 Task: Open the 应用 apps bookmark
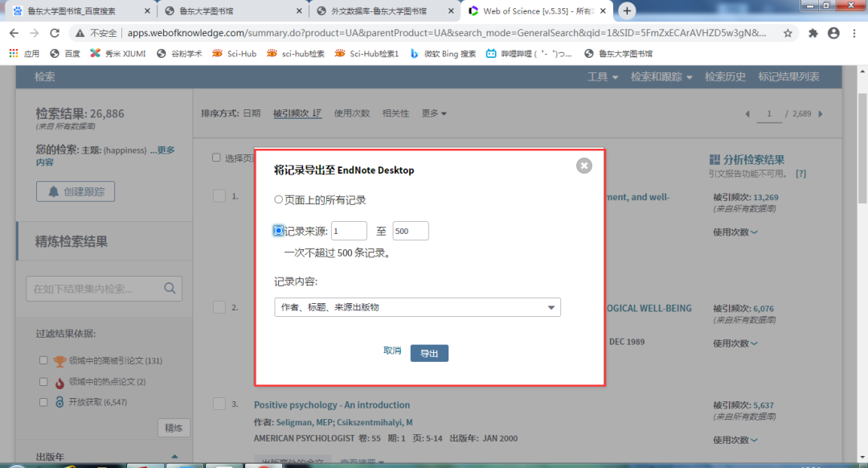click(x=24, y=54)
